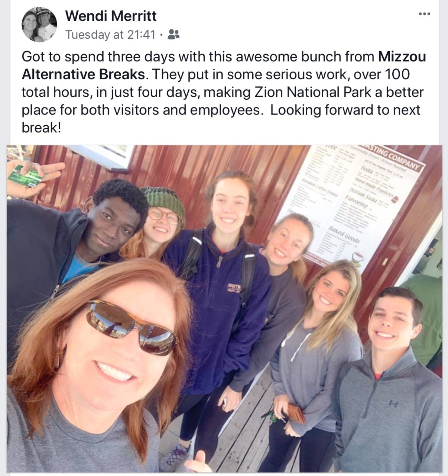
Task: Click the bold "Alternative Breaks" link text
Action: click(x=83, y=74)
